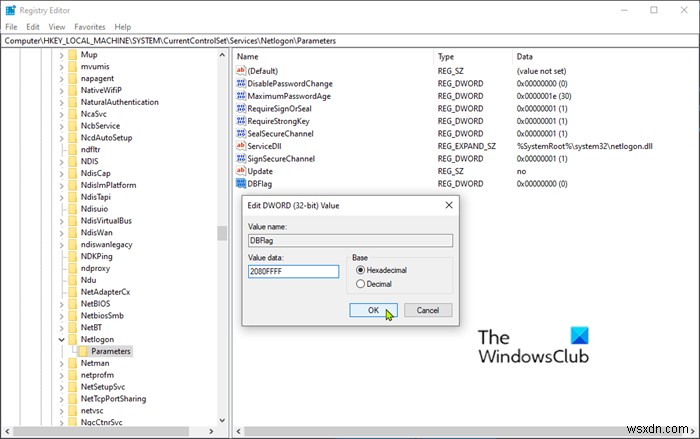Click the SignSecureChannel DWORD icon
The image size is (700, 439).
click(x=241, y=158)
